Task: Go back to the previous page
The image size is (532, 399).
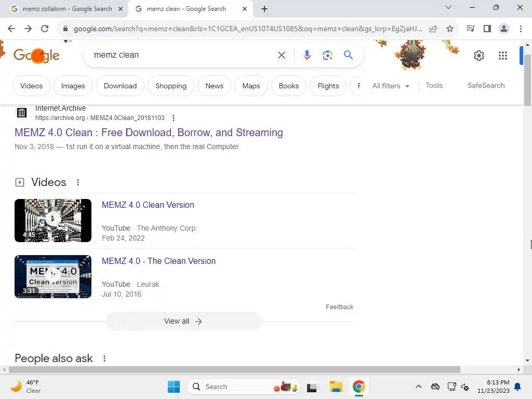Action: point(11,29)
